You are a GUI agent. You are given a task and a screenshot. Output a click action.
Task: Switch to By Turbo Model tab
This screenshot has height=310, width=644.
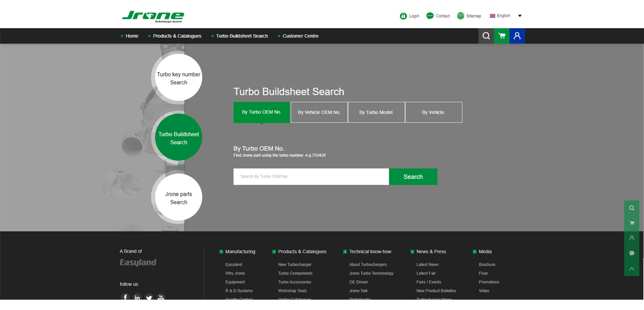click(x=376, y=112)
